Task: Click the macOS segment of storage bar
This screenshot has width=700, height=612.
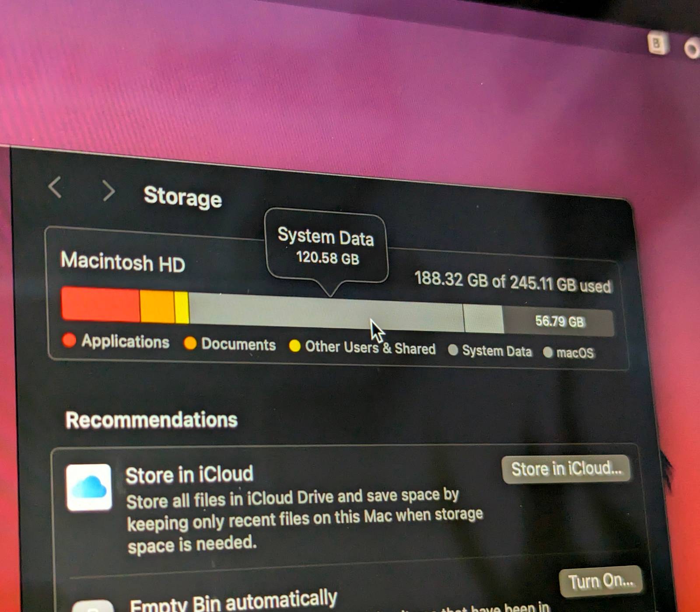Action: tap(483, 319)
